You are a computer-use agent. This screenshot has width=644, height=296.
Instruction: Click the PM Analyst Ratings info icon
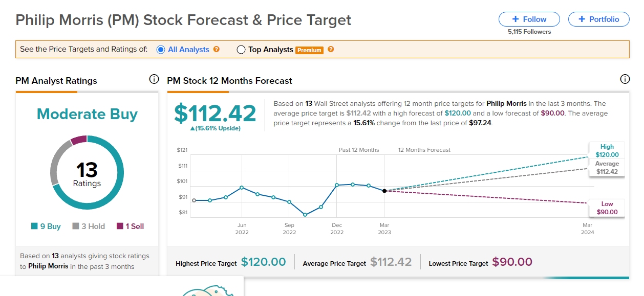point(154,79)
